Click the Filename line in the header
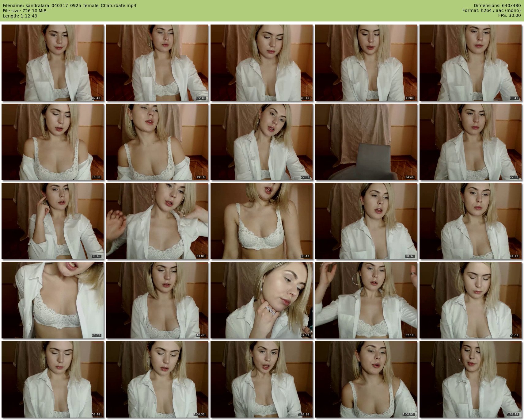The image size is (524, 420). point(70,6)
